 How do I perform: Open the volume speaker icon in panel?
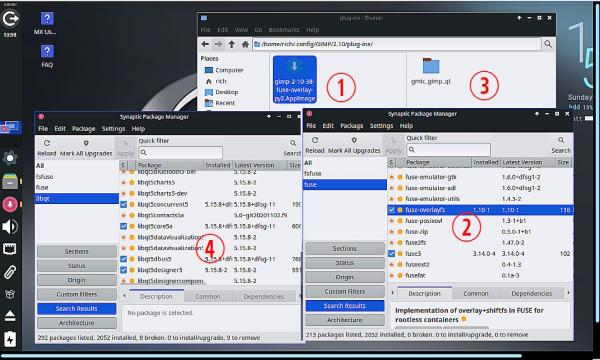[10, 226]
